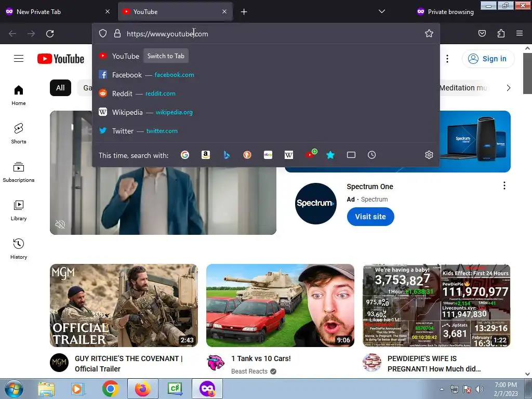This screenshot has width=532, height=399.
Task: Bookmark page with the star icon
Action: click(x=429, y=33)
